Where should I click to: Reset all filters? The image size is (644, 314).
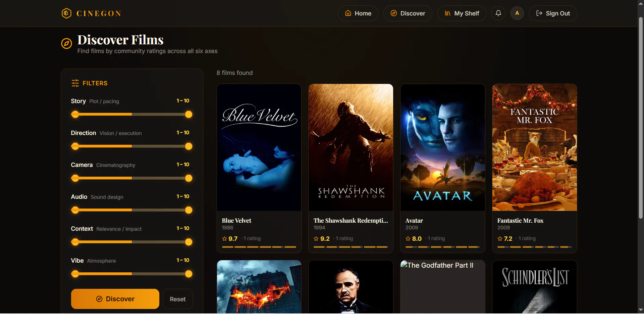click(x=177, y=299)
